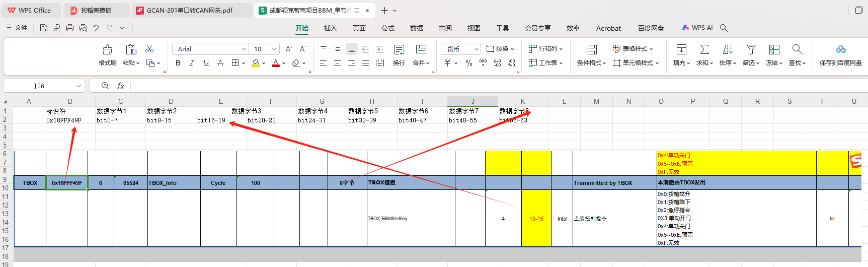Toggle center horizontal alignment

click(337, 63)
